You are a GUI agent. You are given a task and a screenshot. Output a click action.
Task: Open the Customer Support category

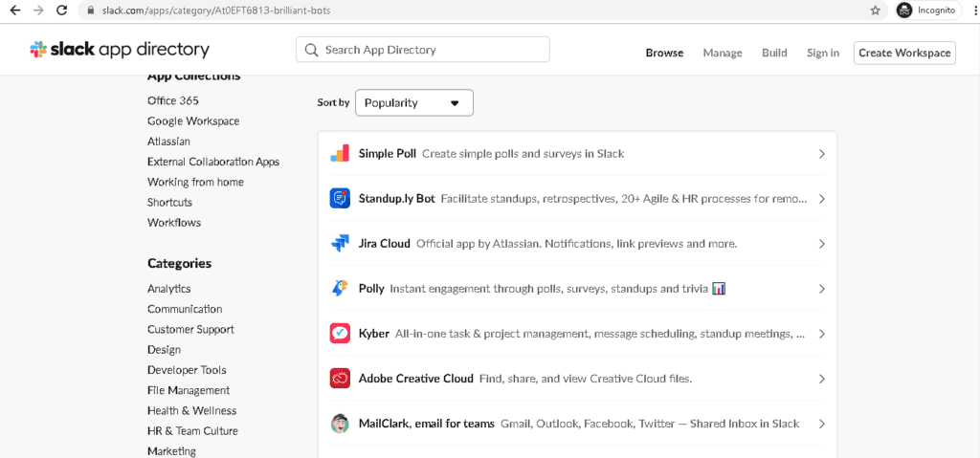(190, 329)
